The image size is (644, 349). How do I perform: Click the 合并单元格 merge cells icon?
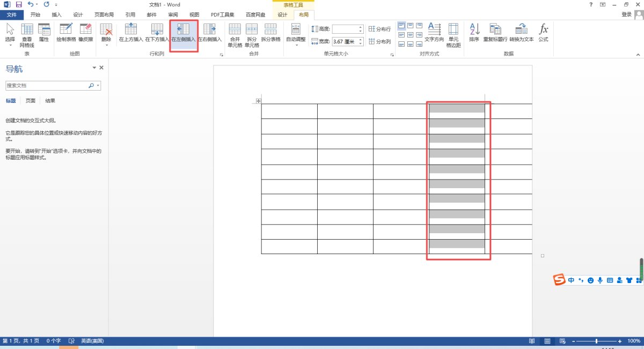235,30
